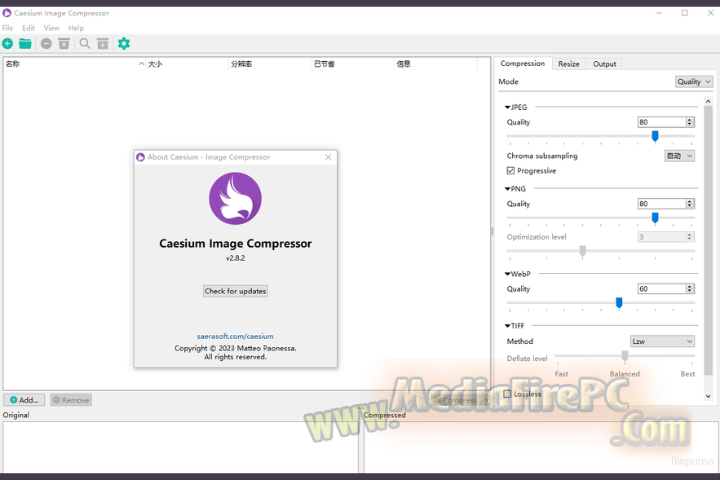The height and width of the screenshot is (480, 720).
Task: Click the Check for updates button
Action: point(235,291)
